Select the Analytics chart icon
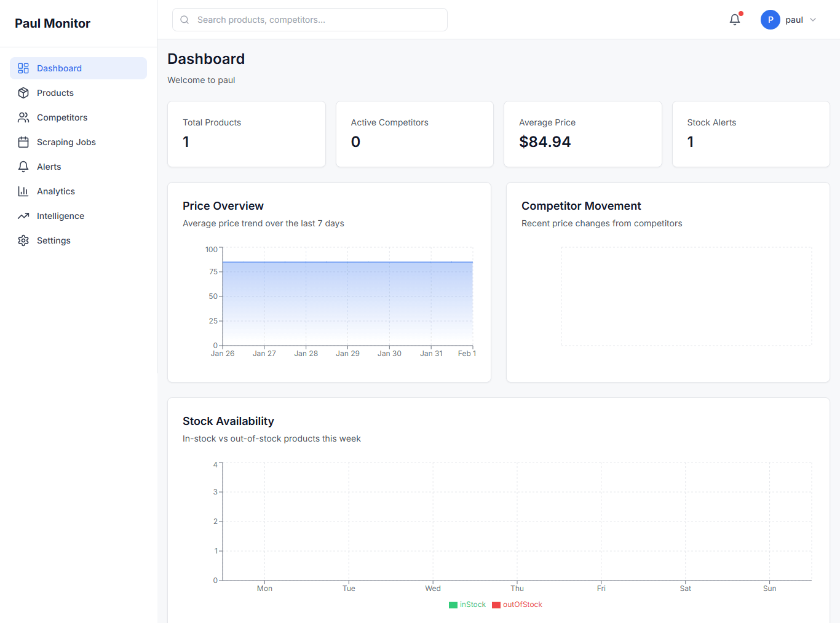Image resolution: width=840 pixels, height=623 pixels. tap(23, 191)
